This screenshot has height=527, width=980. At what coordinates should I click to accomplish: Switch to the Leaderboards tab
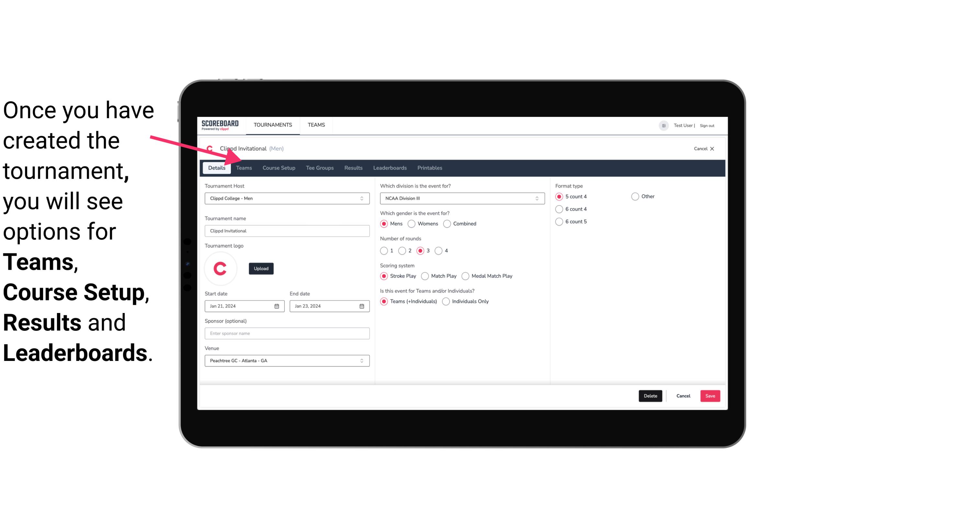pos(389,167)
